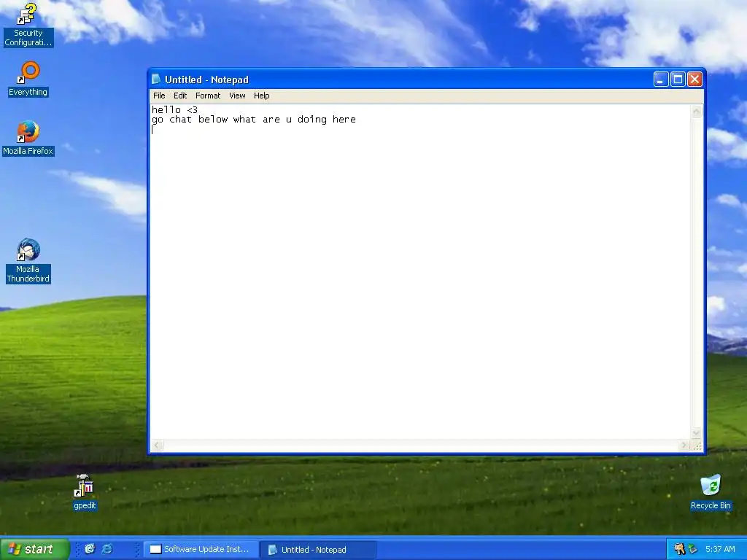
Task: Click the first system tray icon
Action: coord(679,549)
